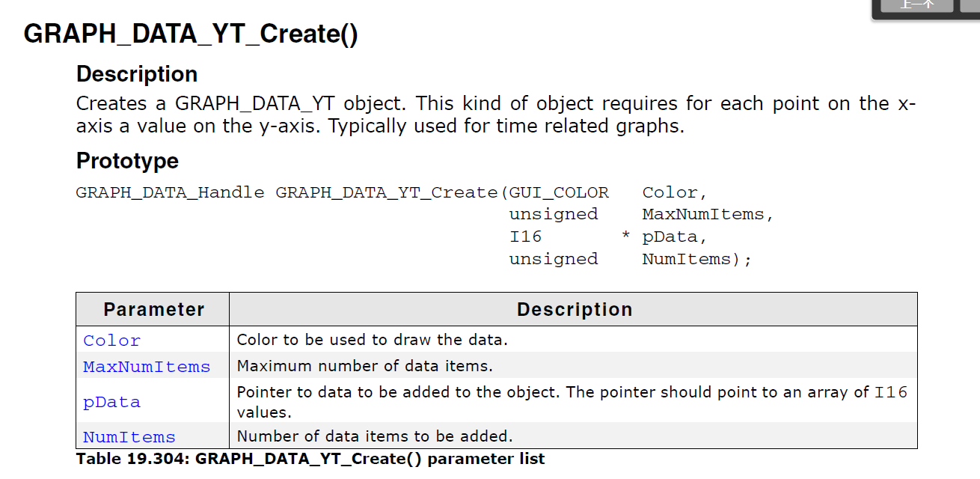Click the next find button beside 上一个

coord(970,5)
